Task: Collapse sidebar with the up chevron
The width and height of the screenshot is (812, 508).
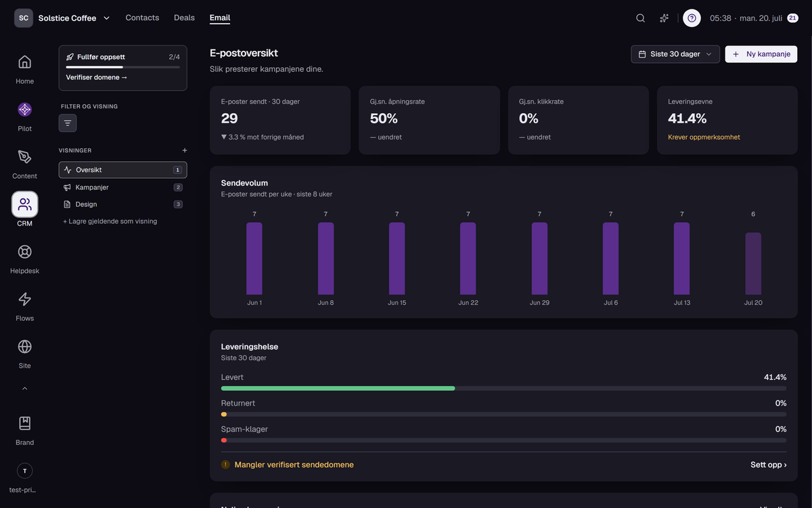Action: (x=24, y=389)
